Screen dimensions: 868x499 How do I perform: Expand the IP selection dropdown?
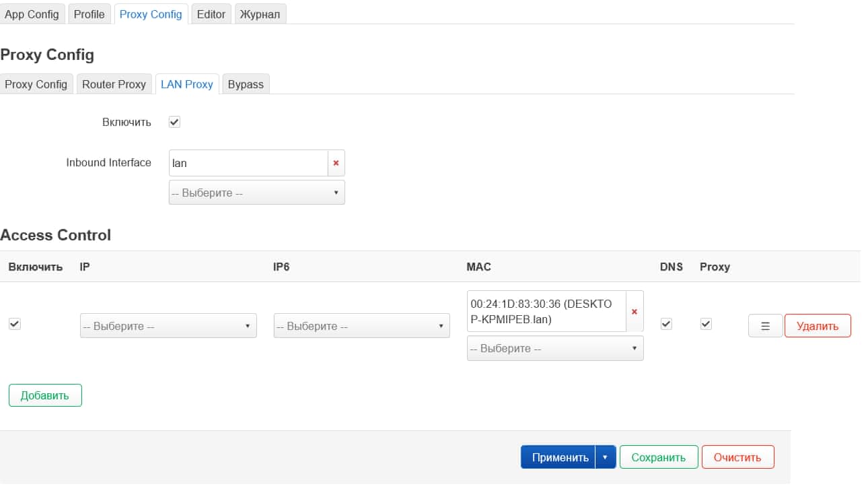click(x=168, y=326)
